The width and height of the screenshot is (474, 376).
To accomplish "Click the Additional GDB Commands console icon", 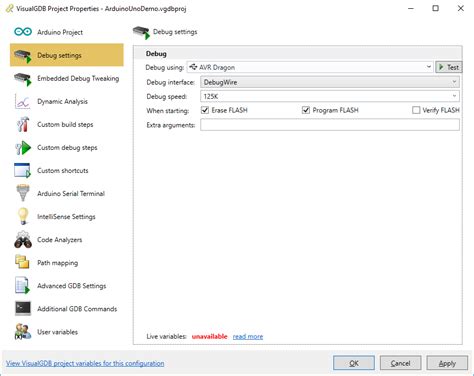I will tap(23, 309).
